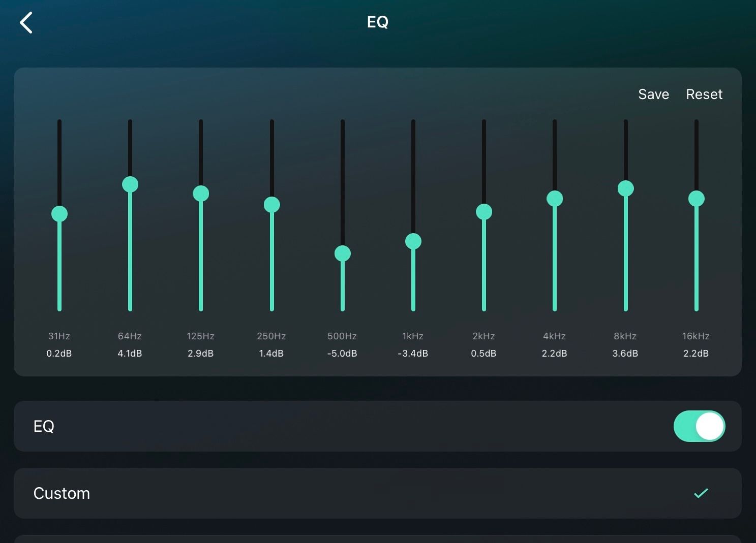Save the current equalizer settings
The image size is (756, 543).
point(653,94)
